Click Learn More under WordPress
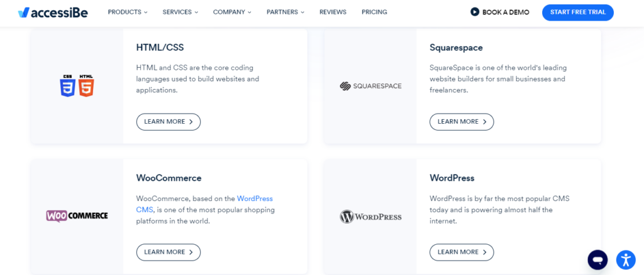This screenshot has width=644, height=275. coord(462,252)
